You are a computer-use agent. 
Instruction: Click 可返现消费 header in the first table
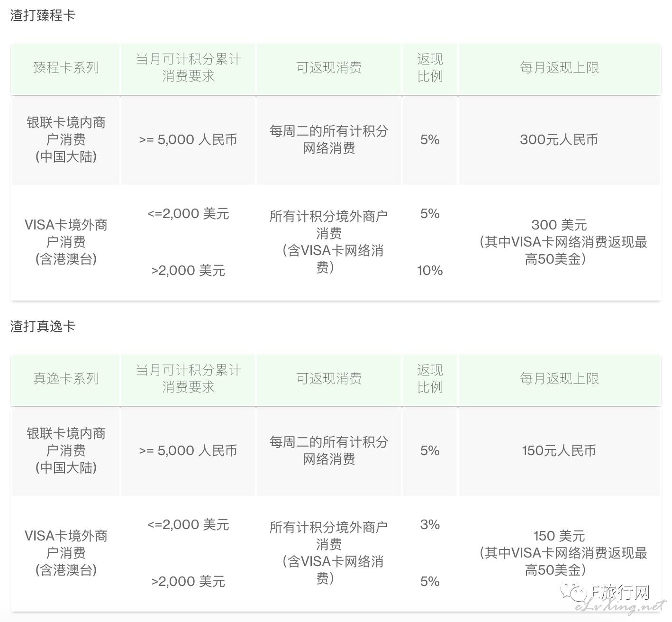(329, 68)
